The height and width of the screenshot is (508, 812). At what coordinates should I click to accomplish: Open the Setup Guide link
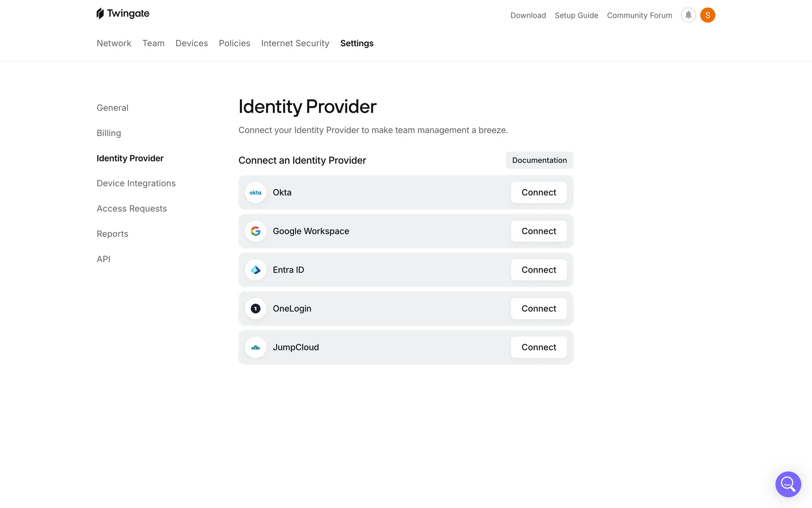pos(576,15)
